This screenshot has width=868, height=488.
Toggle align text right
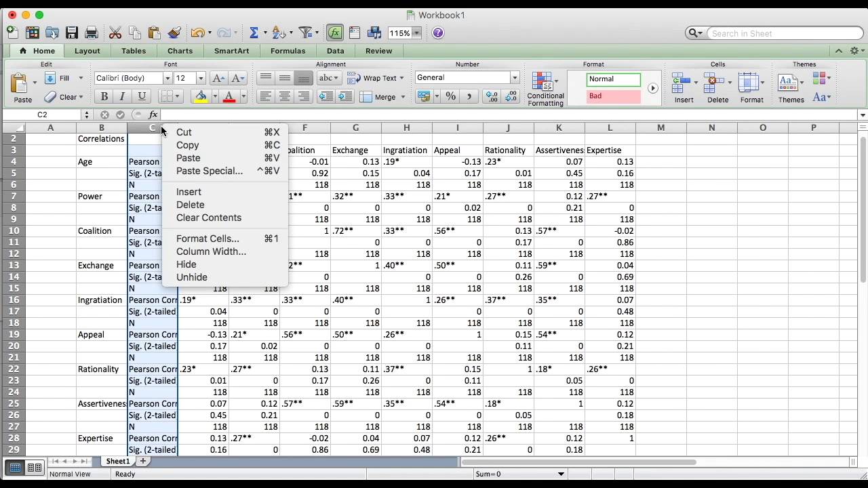[304, 97]
